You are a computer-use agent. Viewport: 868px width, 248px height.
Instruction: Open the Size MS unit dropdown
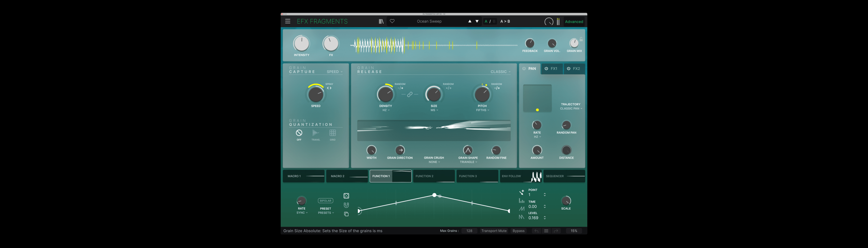pos(434,110)
